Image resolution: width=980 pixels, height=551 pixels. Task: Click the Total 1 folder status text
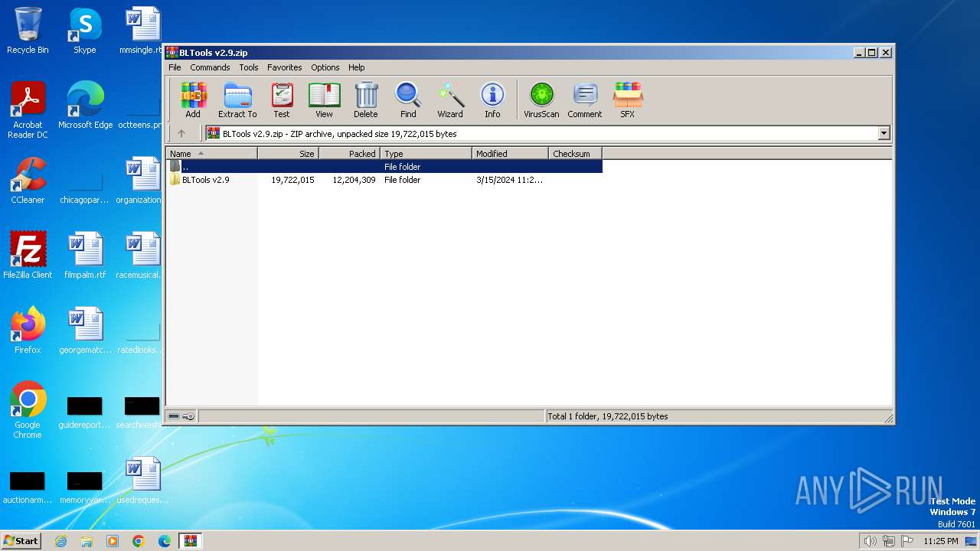point(607,416)
